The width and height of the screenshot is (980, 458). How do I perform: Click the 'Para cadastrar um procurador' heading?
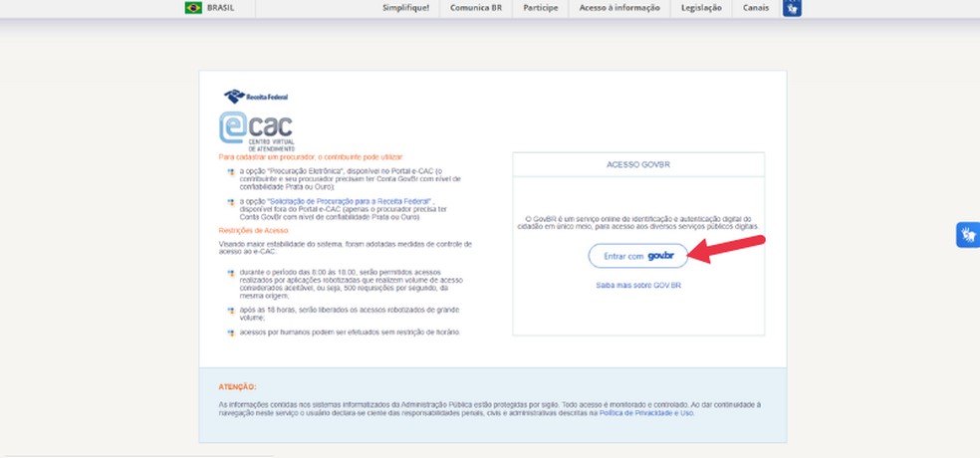click(x=311, y=157)
